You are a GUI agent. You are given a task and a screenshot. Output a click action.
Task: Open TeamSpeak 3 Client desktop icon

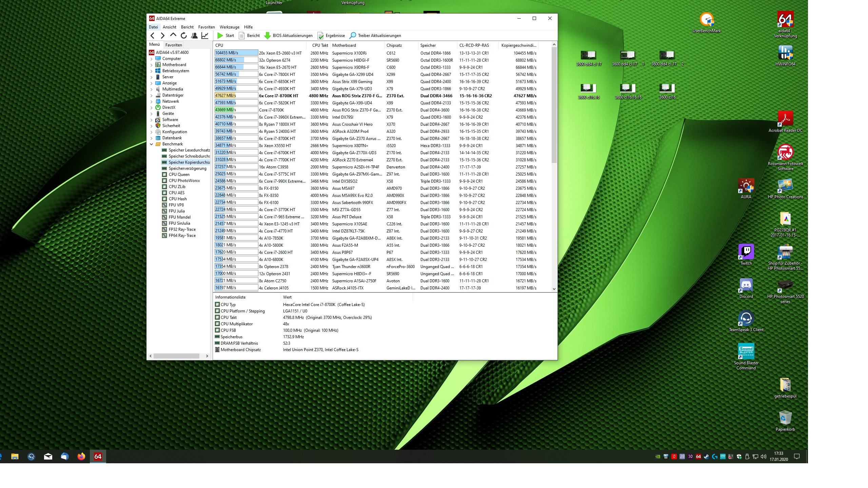click(746, 321)
